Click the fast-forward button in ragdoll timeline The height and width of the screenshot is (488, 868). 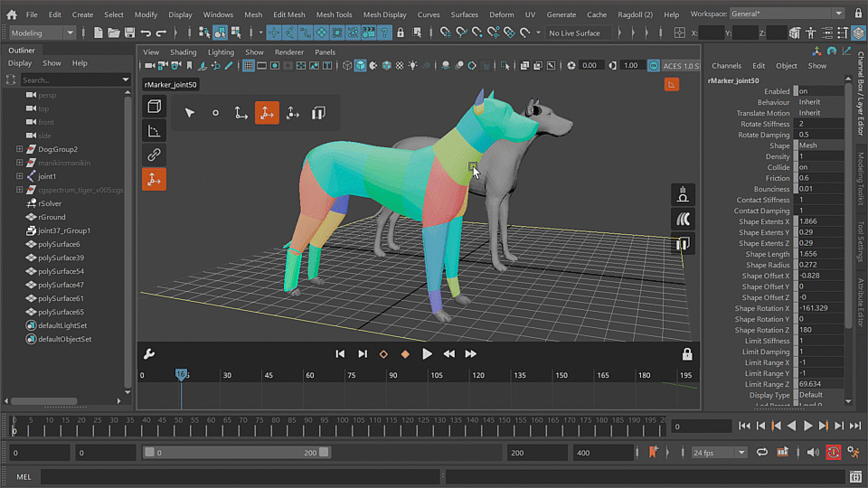470,354
